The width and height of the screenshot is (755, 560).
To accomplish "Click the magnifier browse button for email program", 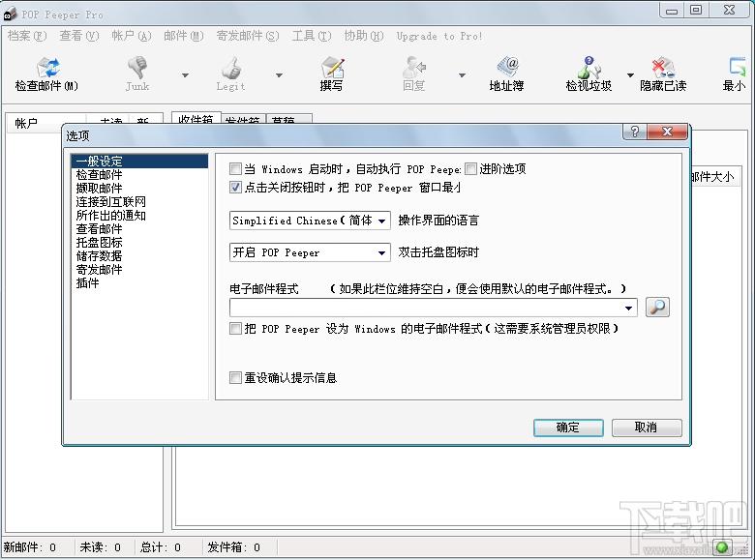I will tap(657, 307).
